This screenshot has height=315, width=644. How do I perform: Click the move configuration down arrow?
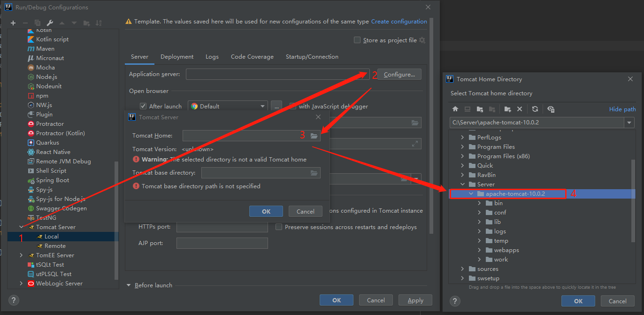pos(74,23)
